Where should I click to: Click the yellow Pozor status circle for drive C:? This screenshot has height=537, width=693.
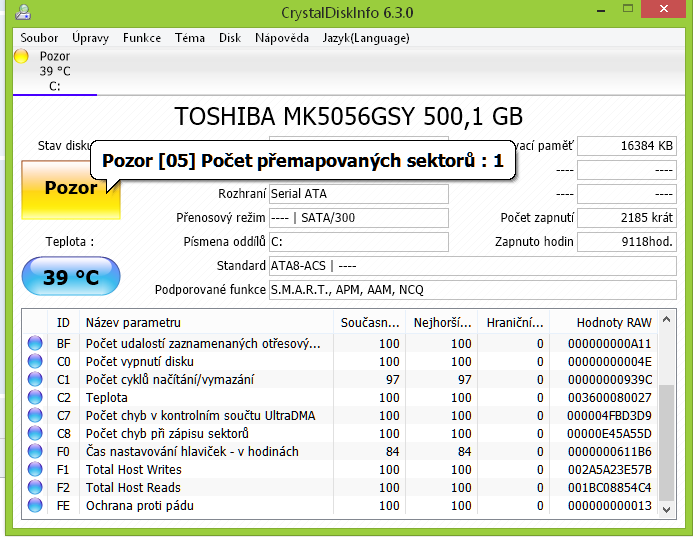pyautogui.click(x=21, y=57)
